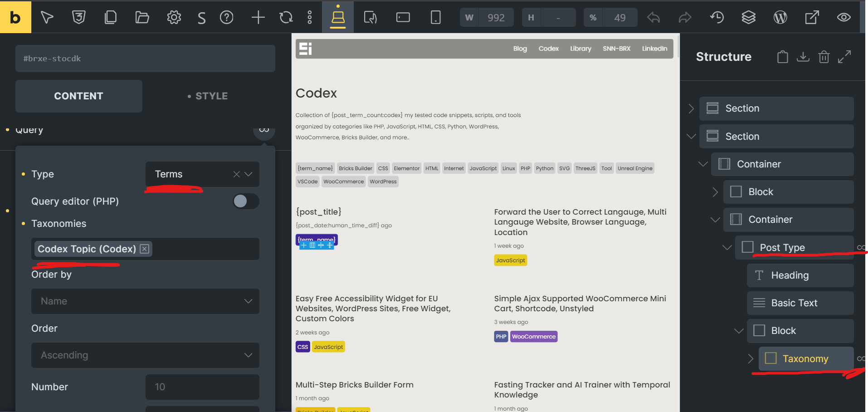Image resolution: width=868 pixels, height=412 pixels.
Task: Click the plus add element icon
Action: point(258,17)
